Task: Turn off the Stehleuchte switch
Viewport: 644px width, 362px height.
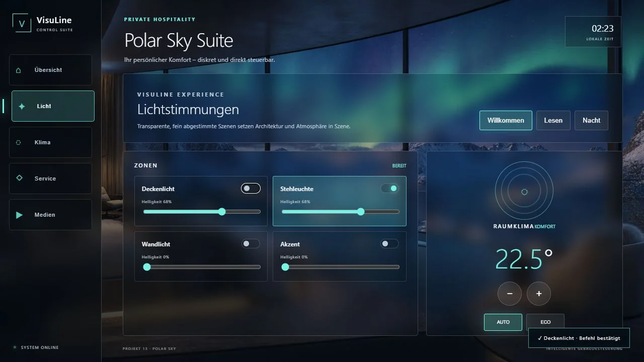Action: coord(389,189)
